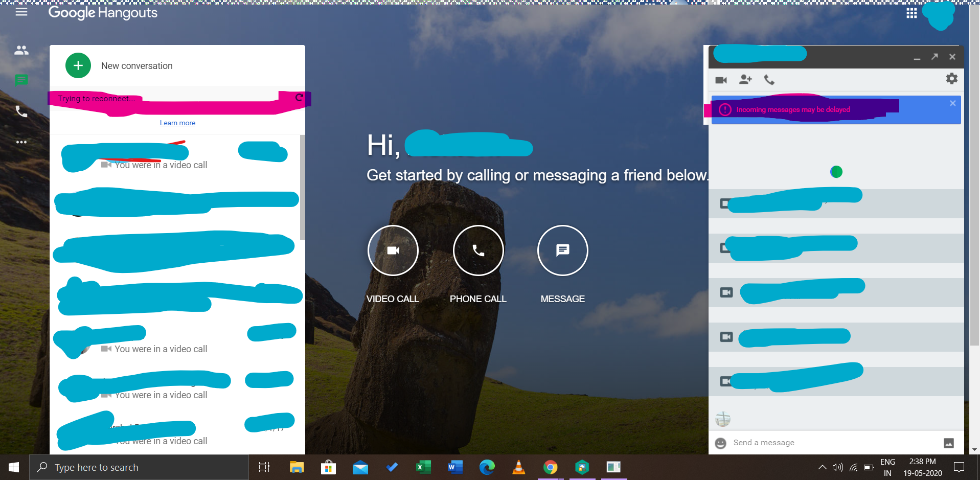Image resolution: width=980 pixels, height=480 pixels.
Task: Open the emoji picker in chat
Action: coord(721,443)
